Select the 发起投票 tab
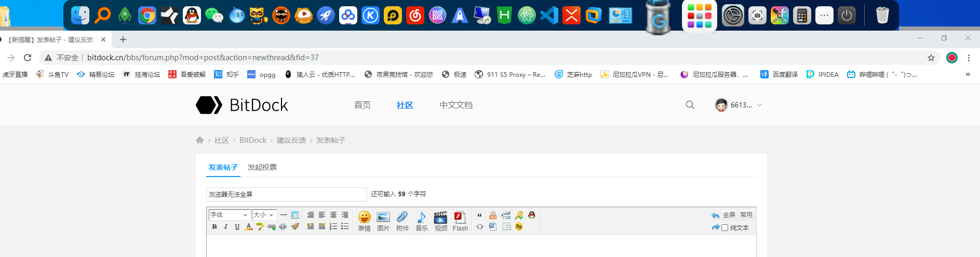This screenshot has width=980, height=257. click(x=262, y=167)
